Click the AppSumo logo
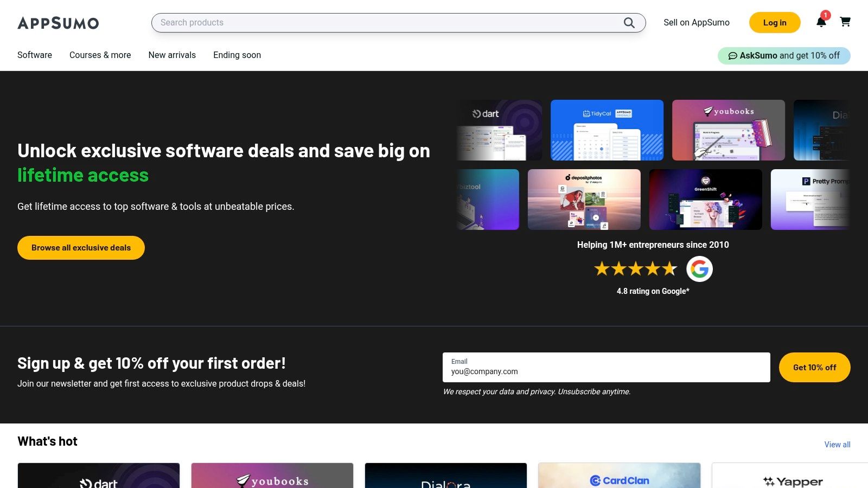Screen dimensions: 868x488 click(x=58, y=23)
